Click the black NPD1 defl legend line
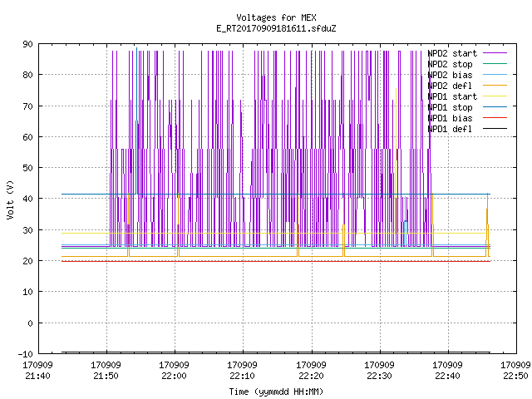Viewport: 532px width, 399px height. point(495,129)
